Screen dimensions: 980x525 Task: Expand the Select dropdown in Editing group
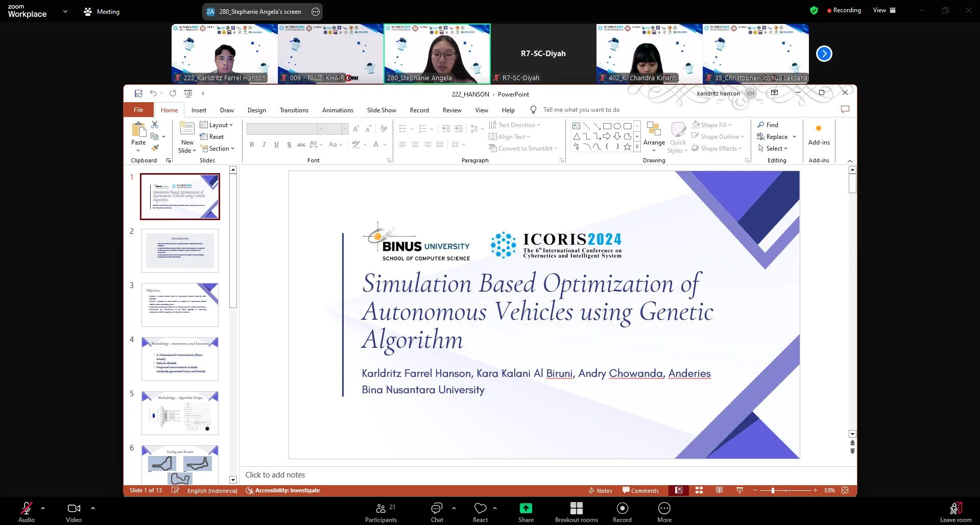pos(773,149)
